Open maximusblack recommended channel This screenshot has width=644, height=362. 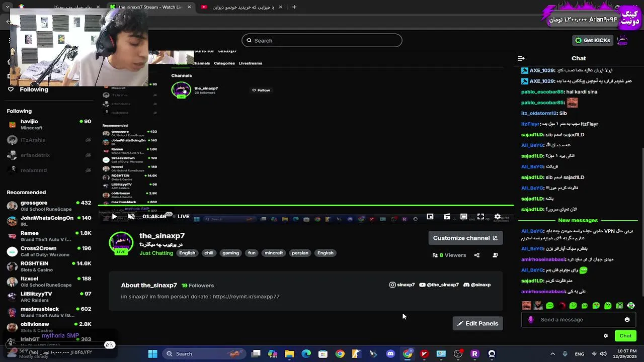[49, 311]
